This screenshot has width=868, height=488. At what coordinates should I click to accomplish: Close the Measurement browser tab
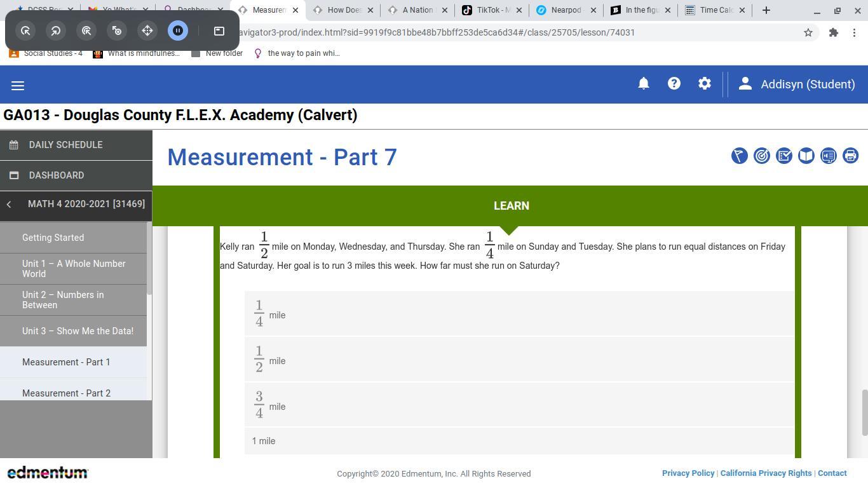[295, 10]
